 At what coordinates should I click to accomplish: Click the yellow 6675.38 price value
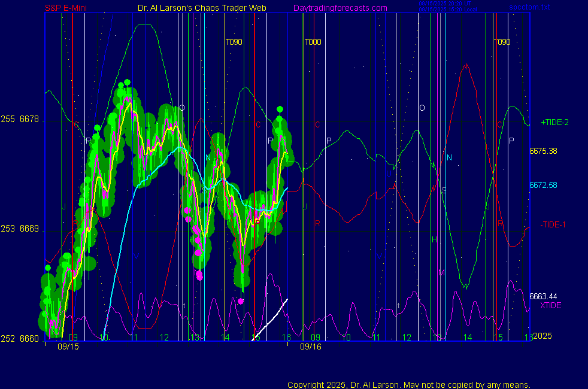pyautogui.click(x=543, y=151)
